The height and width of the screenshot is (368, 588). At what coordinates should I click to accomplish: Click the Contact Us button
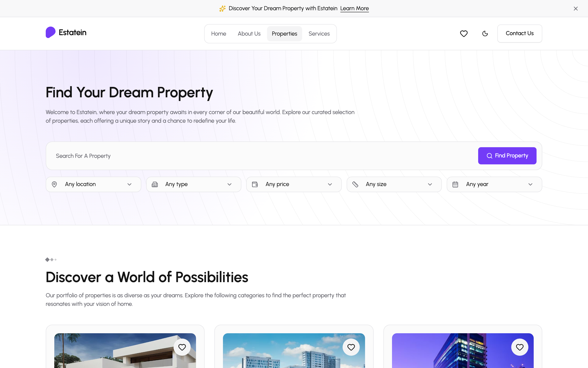click(520, 33)
